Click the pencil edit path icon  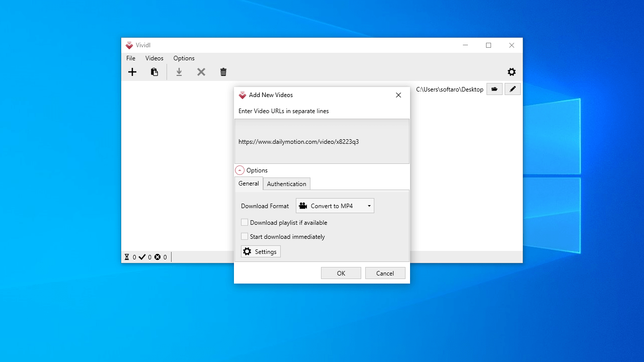point(513,89)
